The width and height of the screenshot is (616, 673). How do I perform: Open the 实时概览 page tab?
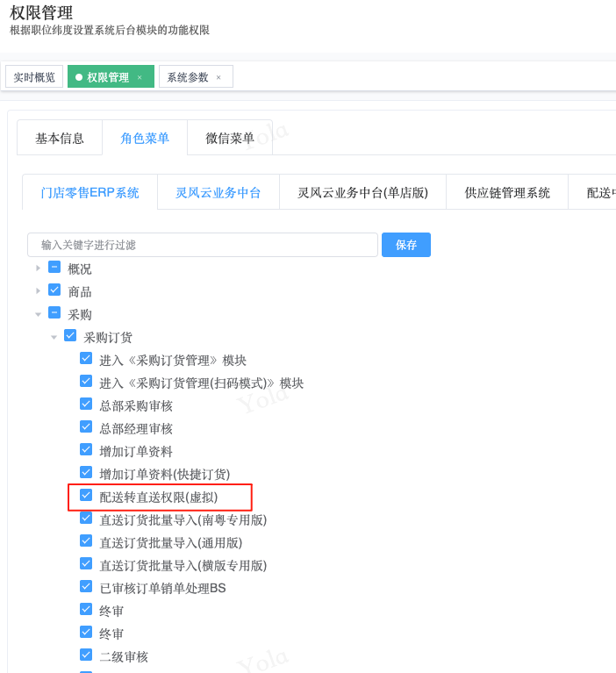[x=34, y=77]
